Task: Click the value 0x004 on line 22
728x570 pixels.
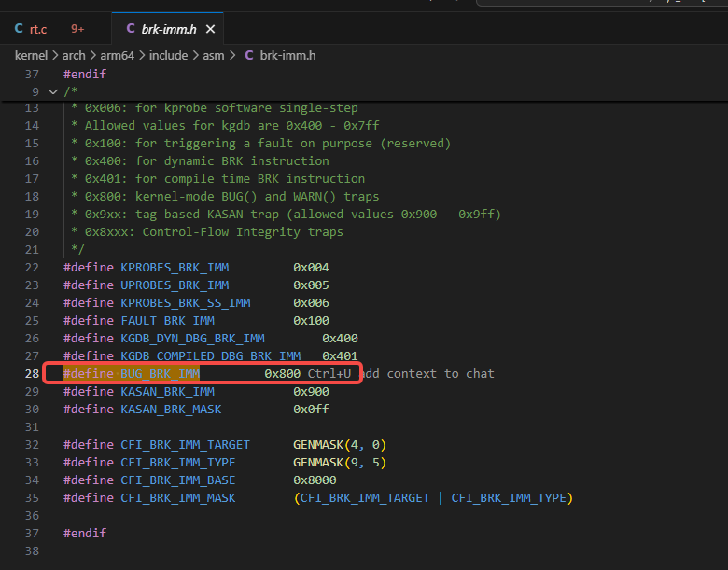Action: click(x=311, y=268)
